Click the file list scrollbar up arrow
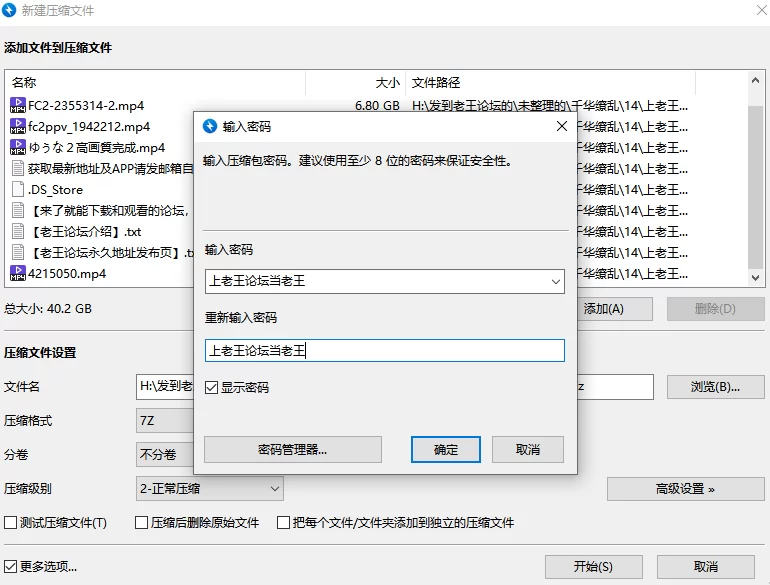 point(755,80)
